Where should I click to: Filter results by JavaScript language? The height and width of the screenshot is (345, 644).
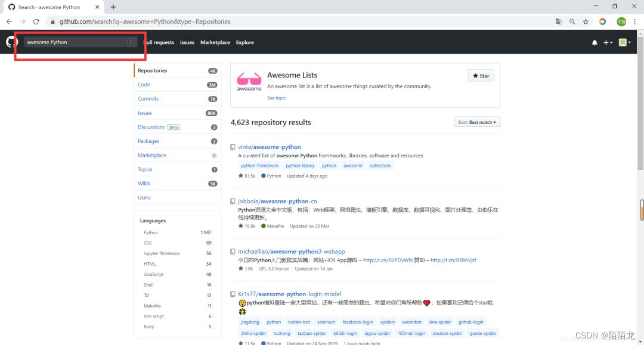point(178,275)
